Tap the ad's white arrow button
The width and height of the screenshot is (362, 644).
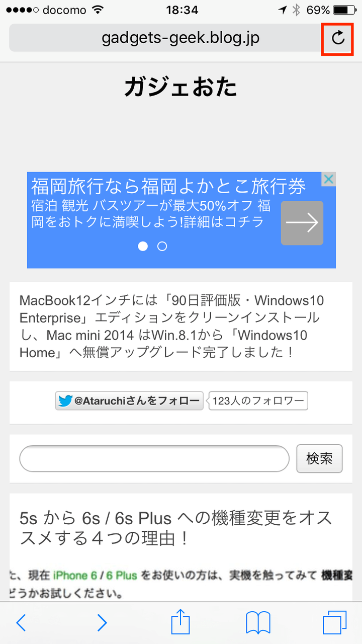click(x=302, y=223)
